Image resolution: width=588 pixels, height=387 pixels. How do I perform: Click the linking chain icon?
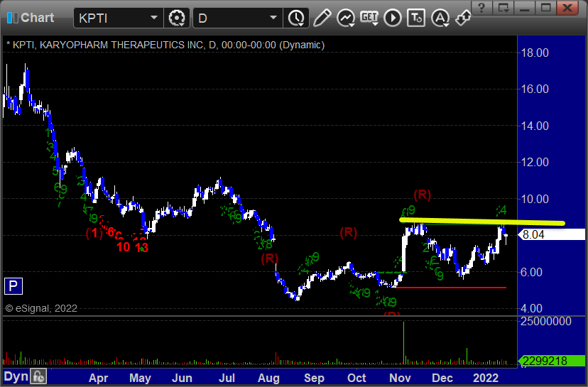click(463, 18)
